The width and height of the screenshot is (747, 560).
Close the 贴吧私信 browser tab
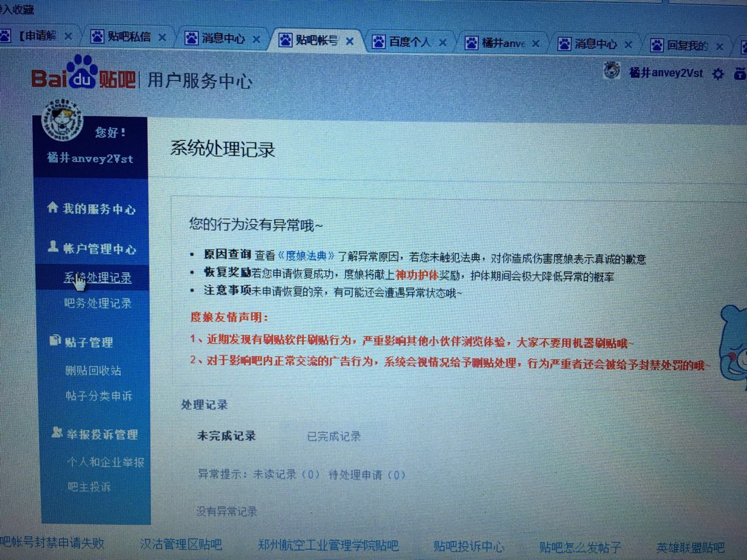(x=162, y=37)
